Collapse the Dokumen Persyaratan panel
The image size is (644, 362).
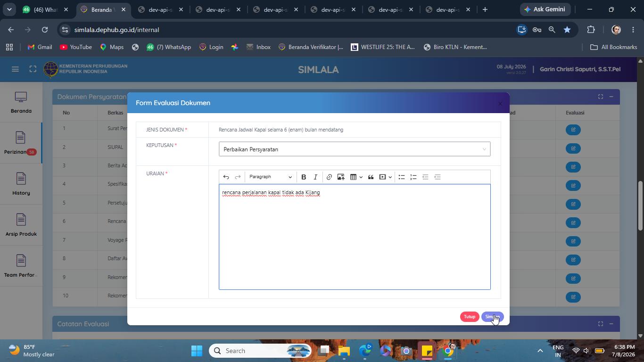[611, 97]
